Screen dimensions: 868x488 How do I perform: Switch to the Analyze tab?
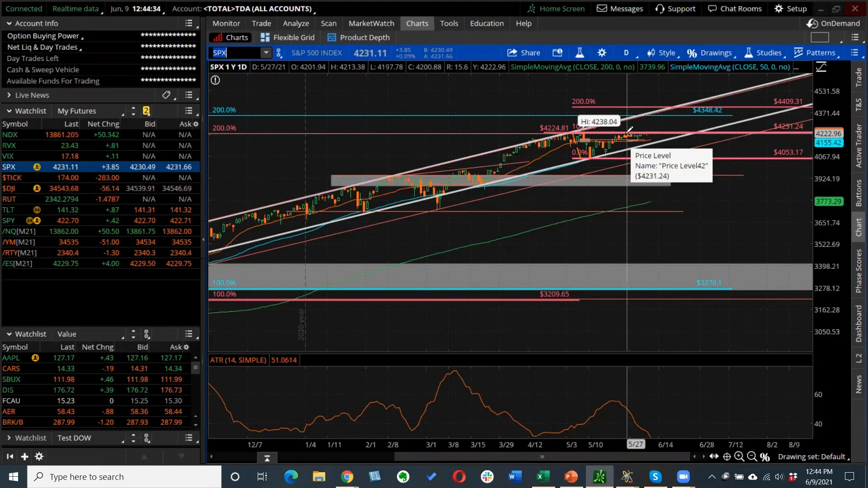(x=296, y=23)
